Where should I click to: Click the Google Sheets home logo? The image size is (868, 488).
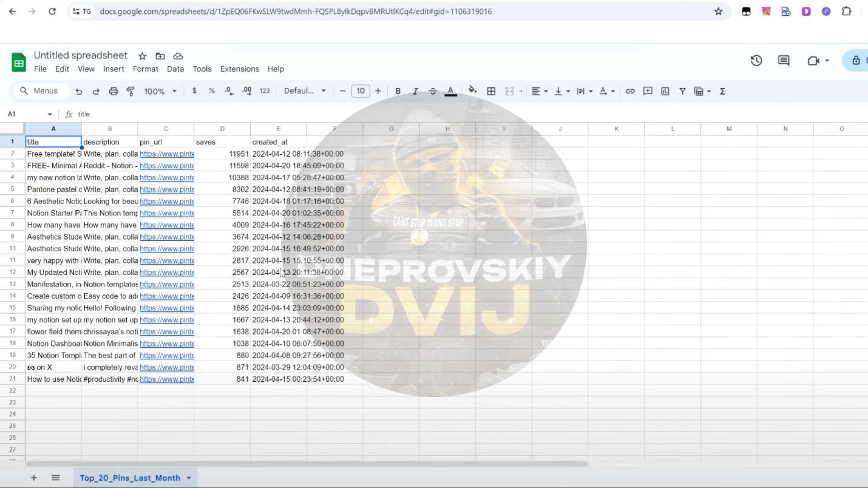[19, 63]
